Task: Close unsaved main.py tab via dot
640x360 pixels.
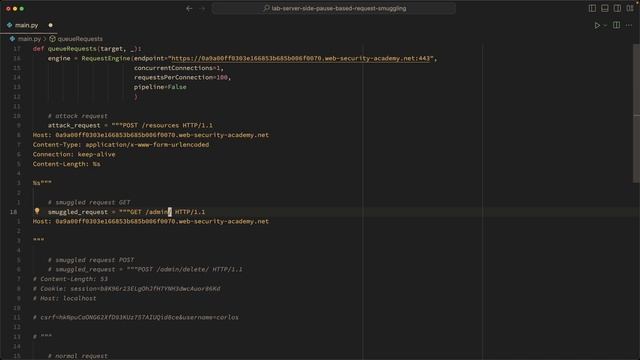Action: pyautogui.click(x=51, y=25)
